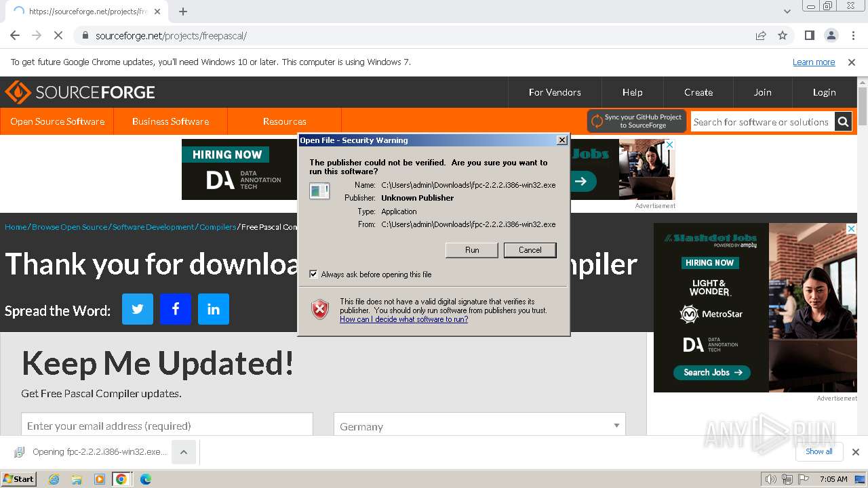
Task: Open the Open Source Software menu
Action: coord(57,121)
